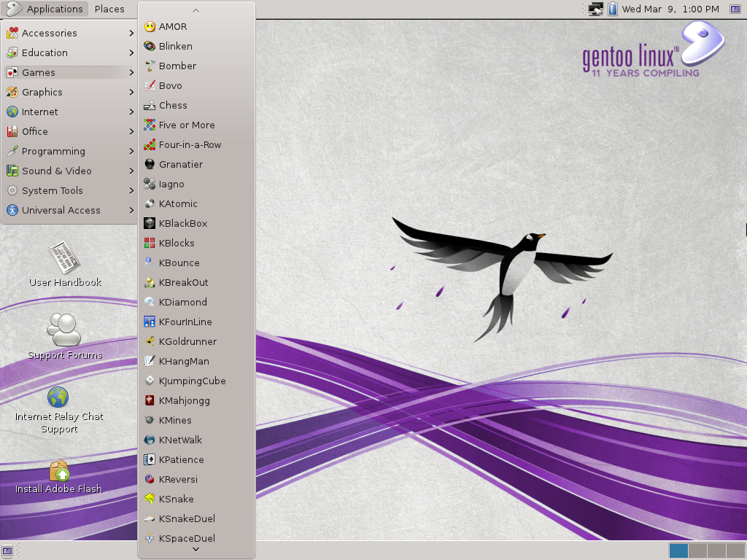Open the Chess game
This screenshot has width=747, height=560.
tap(173, 105)
